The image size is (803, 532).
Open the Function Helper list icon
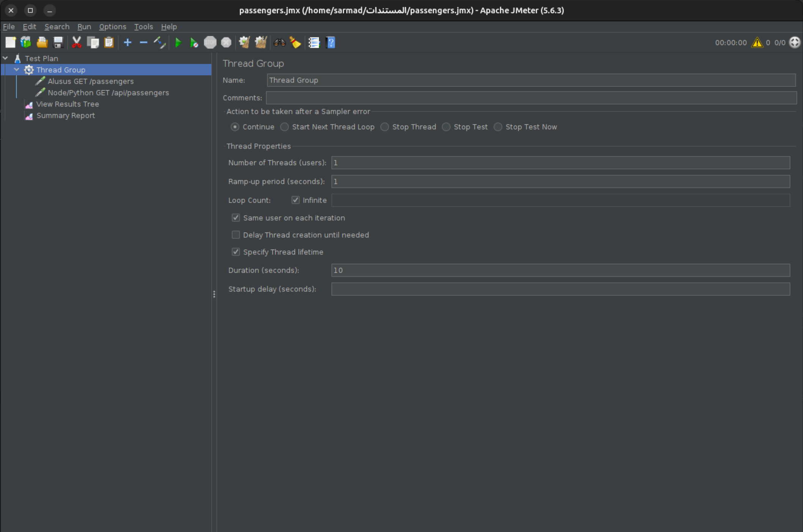pos(314,42)
